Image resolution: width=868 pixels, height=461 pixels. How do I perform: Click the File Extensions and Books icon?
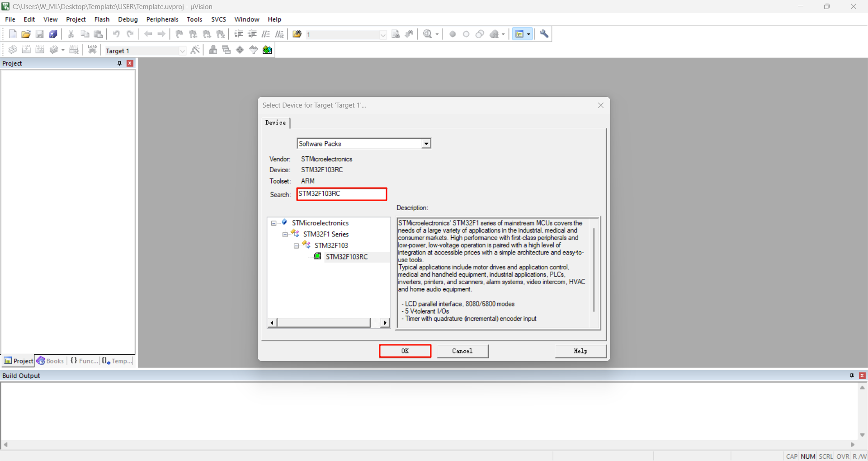tap(213, 50)
